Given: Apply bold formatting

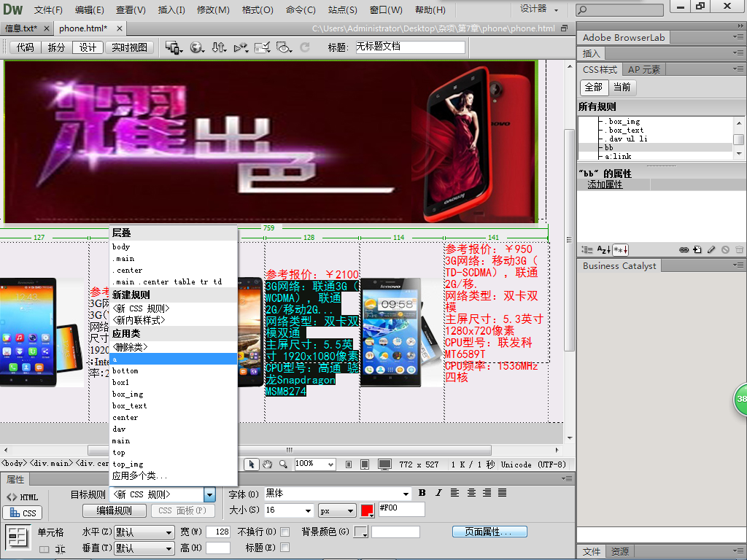Looking at the screenshot, I should click(422, 493).
